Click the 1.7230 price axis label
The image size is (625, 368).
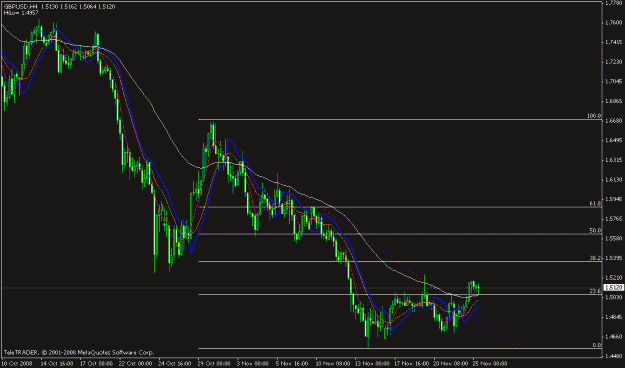coord(614,62)
